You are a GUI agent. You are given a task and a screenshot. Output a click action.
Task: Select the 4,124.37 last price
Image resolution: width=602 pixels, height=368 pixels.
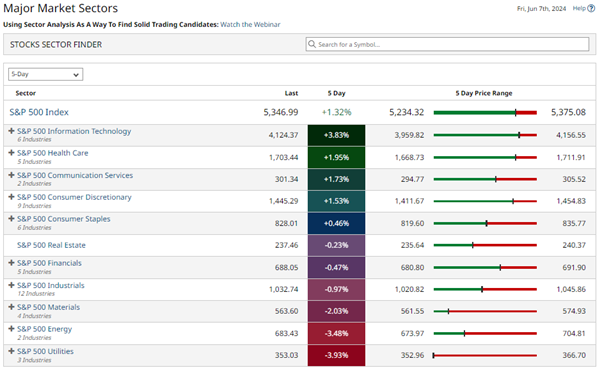click(283, 135)
